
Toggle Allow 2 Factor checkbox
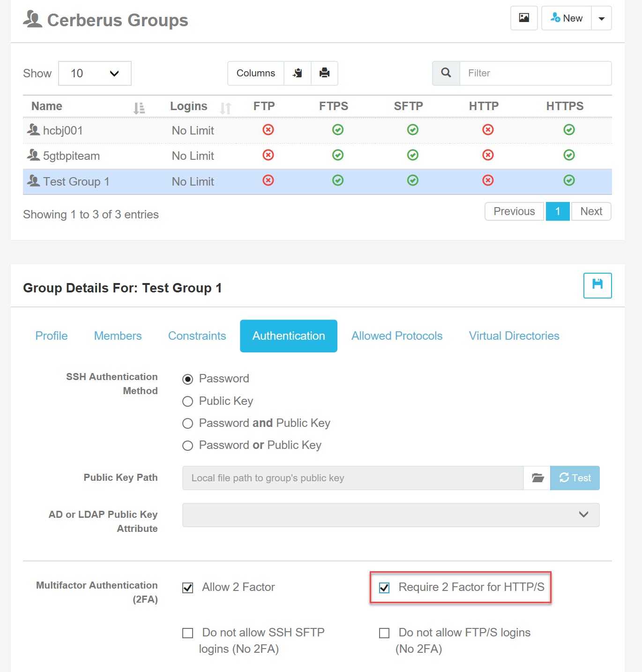click(x=187, y=588)
